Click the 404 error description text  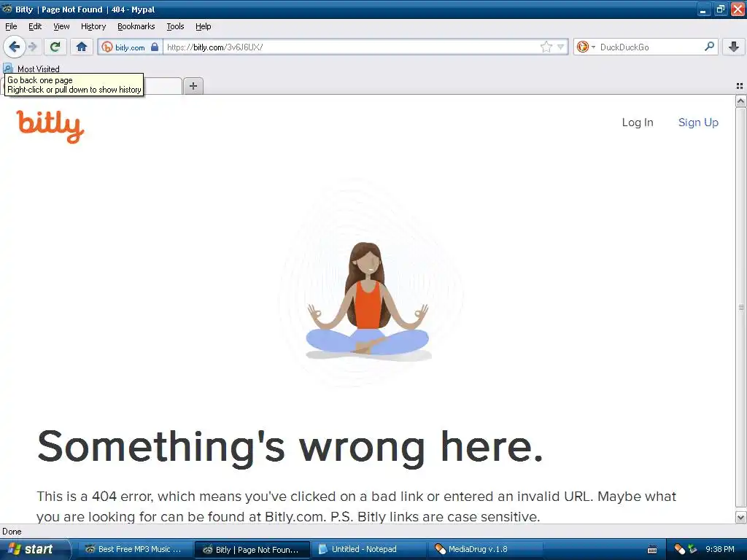pyautogui.click(x=356, y=506)
